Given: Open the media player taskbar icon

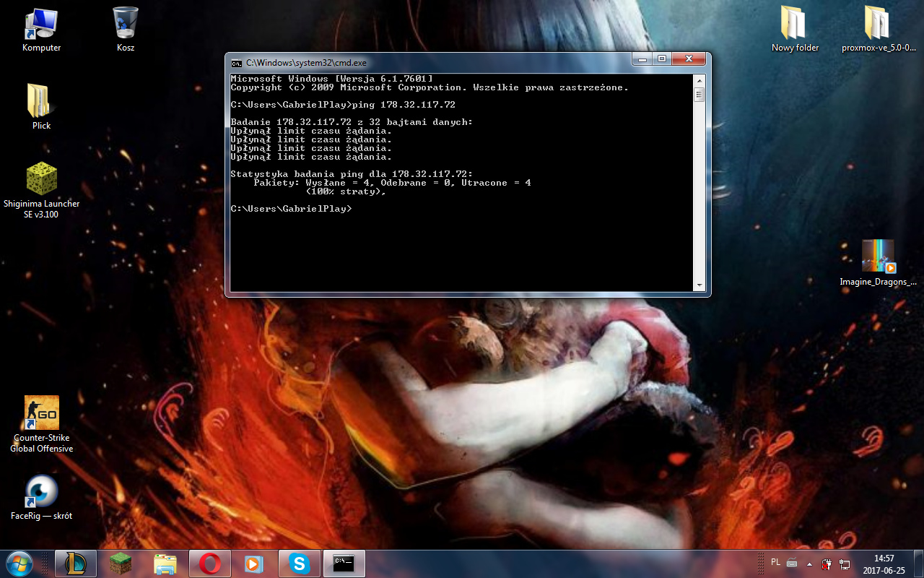Looking at the screenshot, I should pyautogui.click(x=254, y=563).
